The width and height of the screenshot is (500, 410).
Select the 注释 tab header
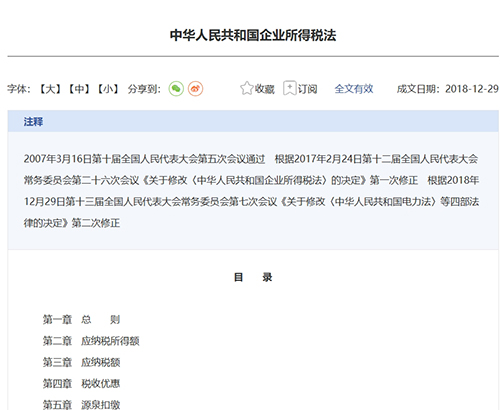point(33,122)
